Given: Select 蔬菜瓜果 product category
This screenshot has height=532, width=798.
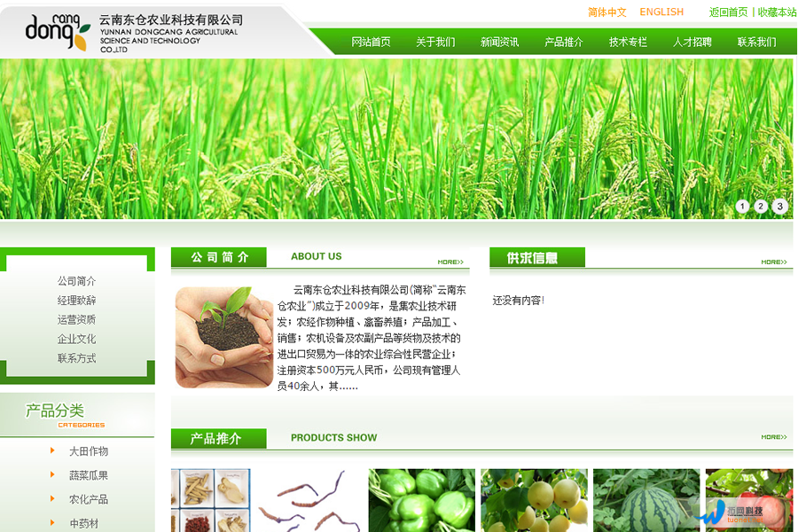Looking at the screenshot, I should click(x=89, y=475).
